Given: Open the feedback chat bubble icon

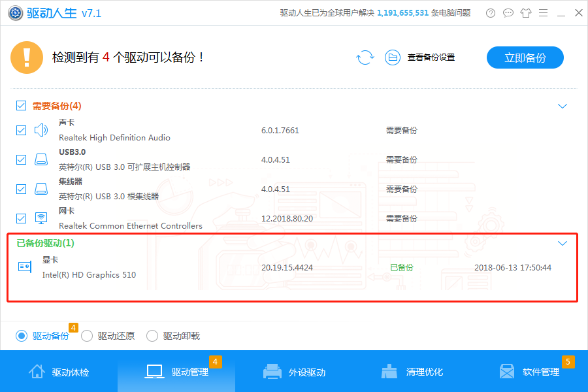Looking at the screenshot, I should [x=508, y=12].
